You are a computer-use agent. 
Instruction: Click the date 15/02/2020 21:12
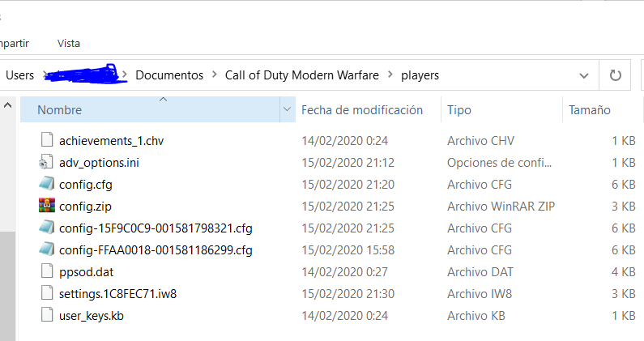pyautogui.click(x=348, y=163)
